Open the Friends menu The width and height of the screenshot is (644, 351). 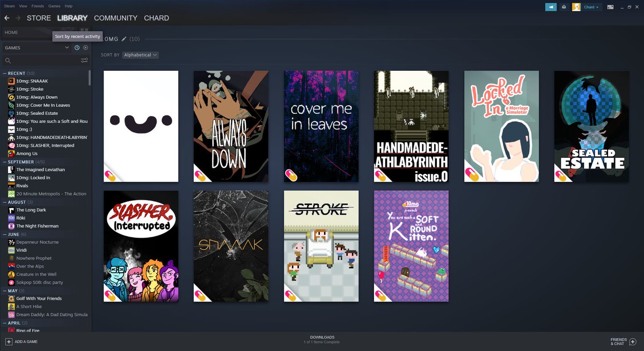[x=38, y=6]
